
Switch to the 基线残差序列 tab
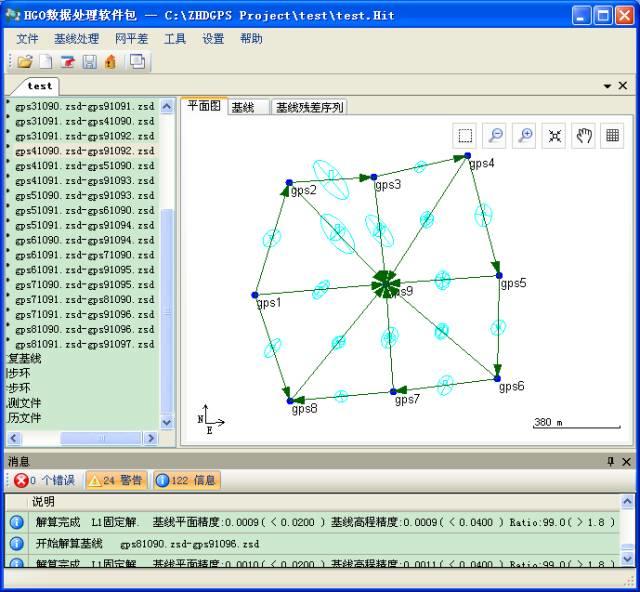[x=309, y=107]
